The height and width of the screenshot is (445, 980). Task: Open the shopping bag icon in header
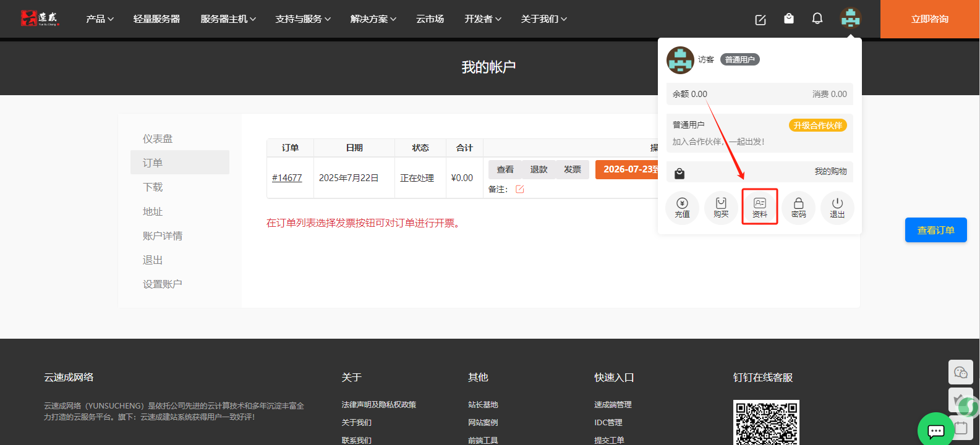tap(788, 19)
